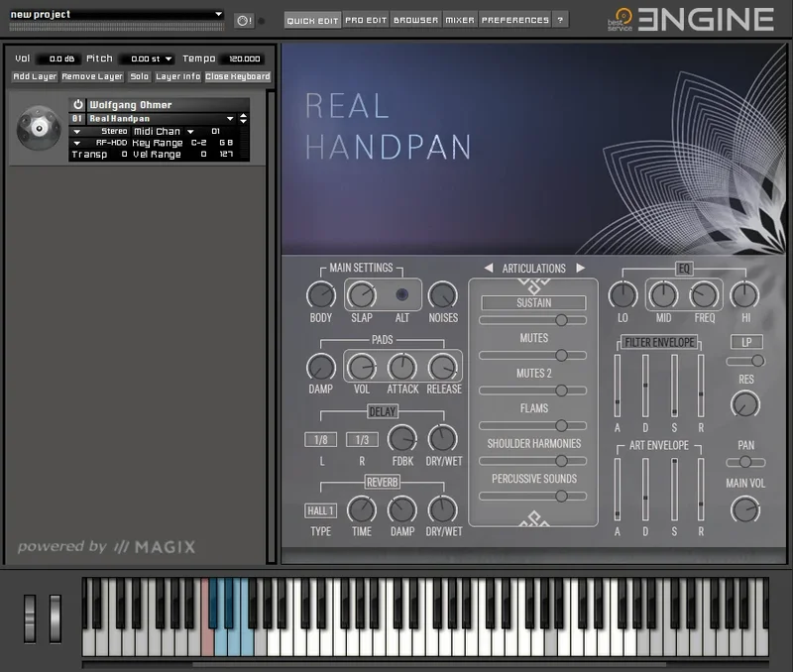Click the pads ATTACK knob

[402, 367]
